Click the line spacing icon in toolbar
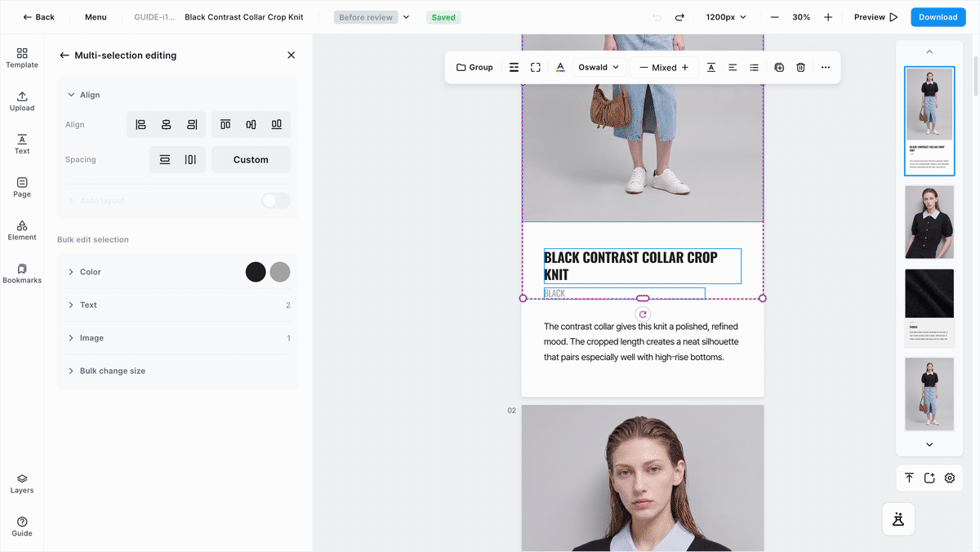Viewport: 980px width, 552px height. 514,68
